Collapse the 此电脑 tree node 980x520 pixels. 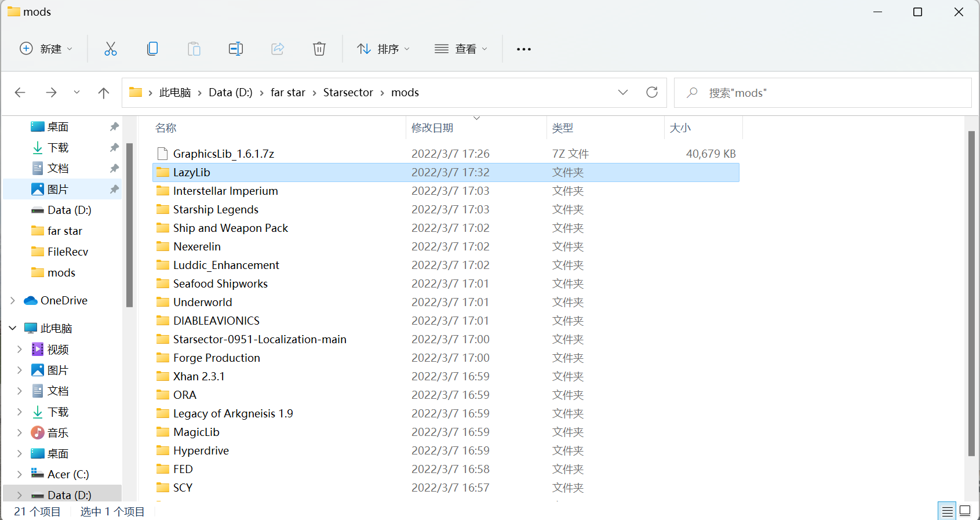tap(13, 328)
